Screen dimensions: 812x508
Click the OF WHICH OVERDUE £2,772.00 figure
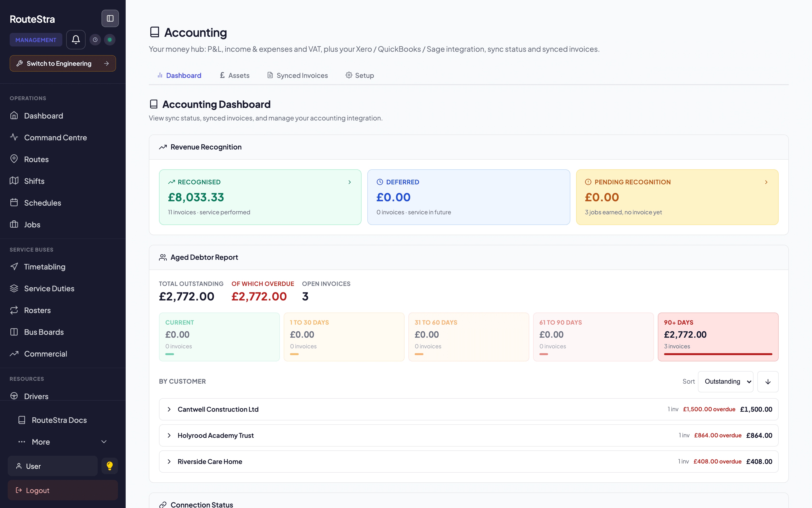tap(259, 296)
